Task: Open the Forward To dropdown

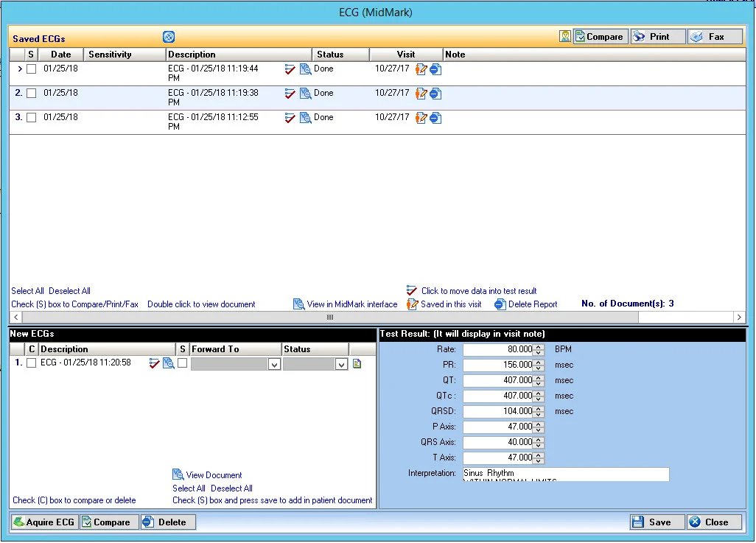Action: coord(273,363)
